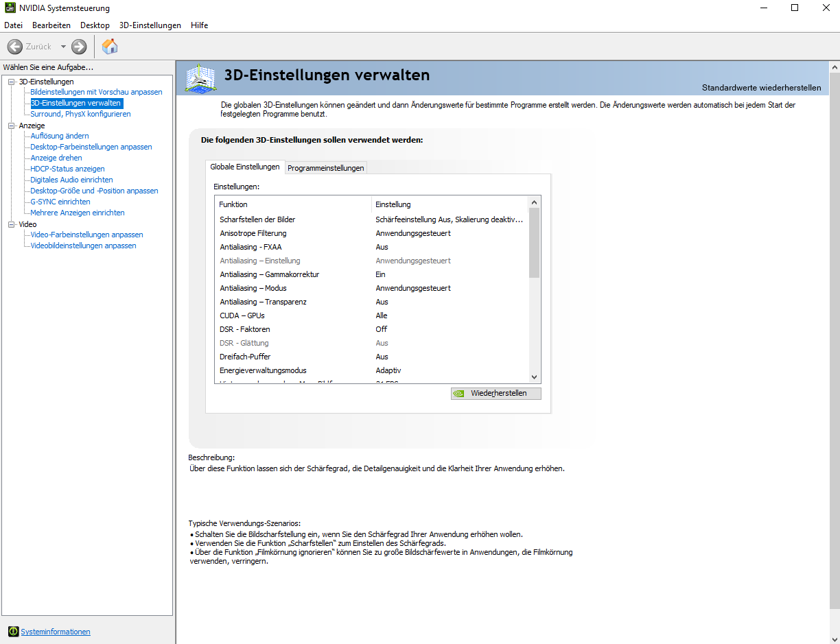Click Standardwerte wiederherstellen link

761,88
